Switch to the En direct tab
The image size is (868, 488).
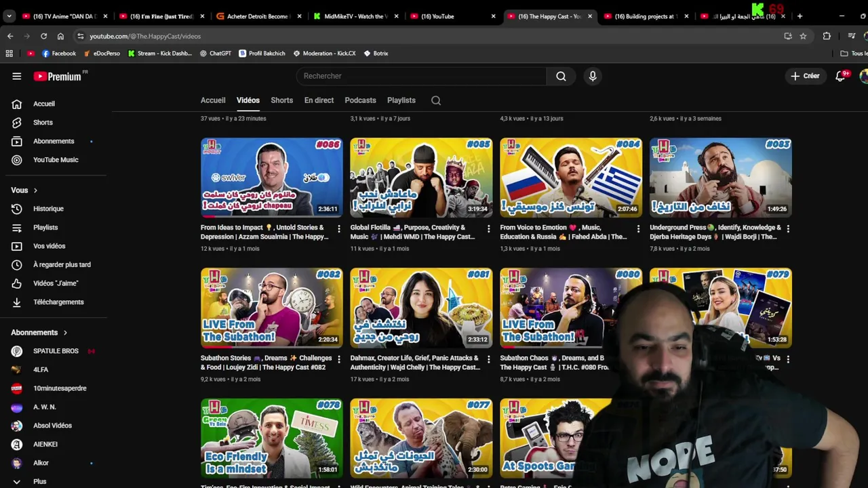pos(319,100)
